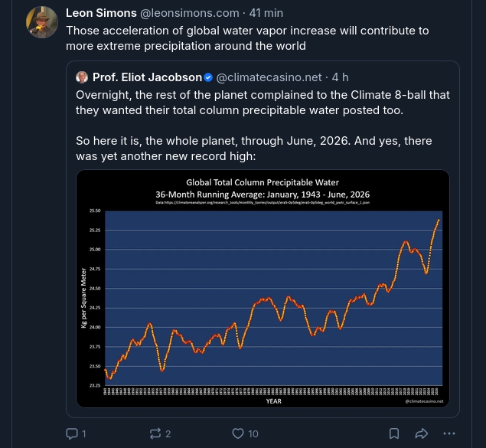This screenshot has height=448, width=486.
Task: Click the like count of 10
Action: point(253,433)
